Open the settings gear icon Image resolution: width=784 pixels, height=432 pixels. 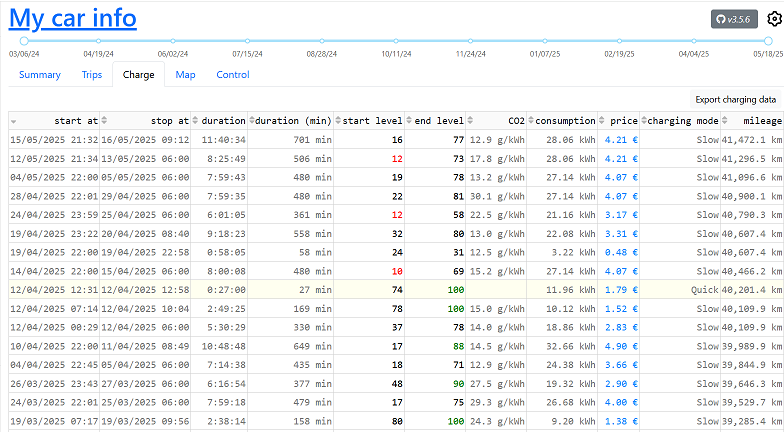tap(774, 19)
